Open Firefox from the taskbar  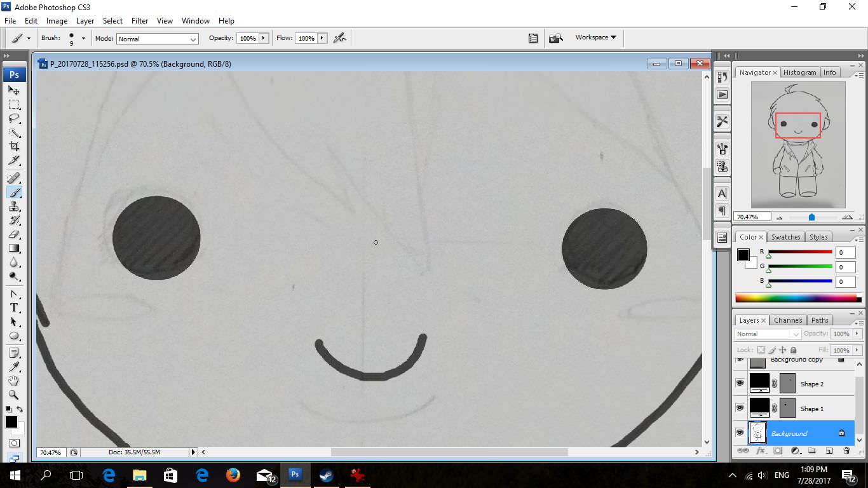[233, 475]
